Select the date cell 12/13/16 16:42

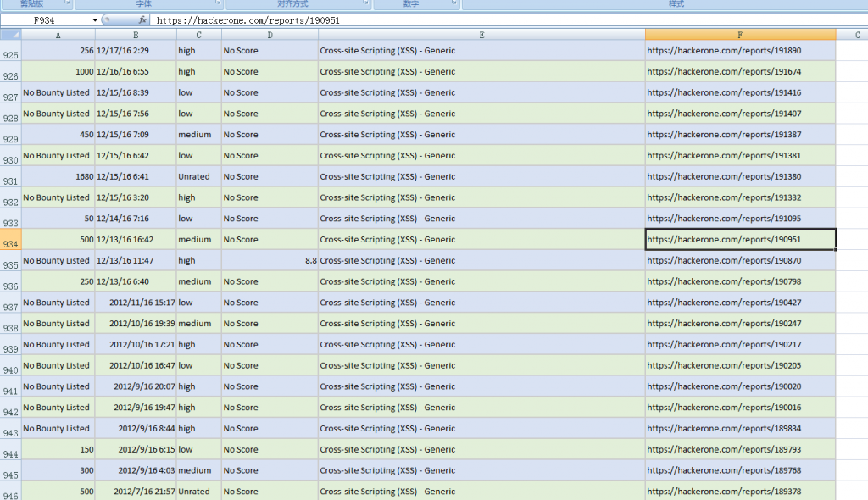136,240
